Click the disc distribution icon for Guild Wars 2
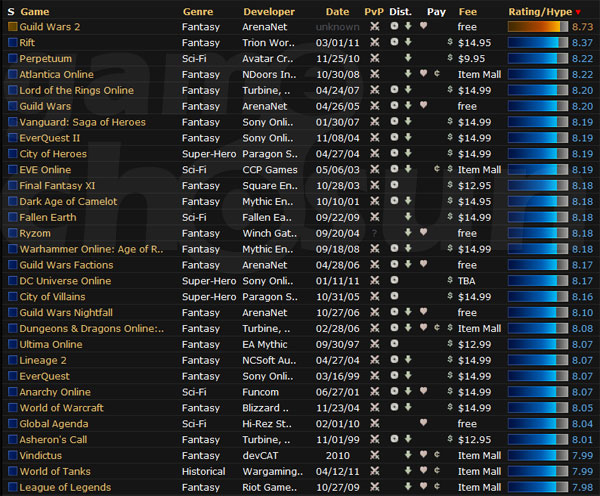Screen dimensions: 600x496 pos(394,27)
